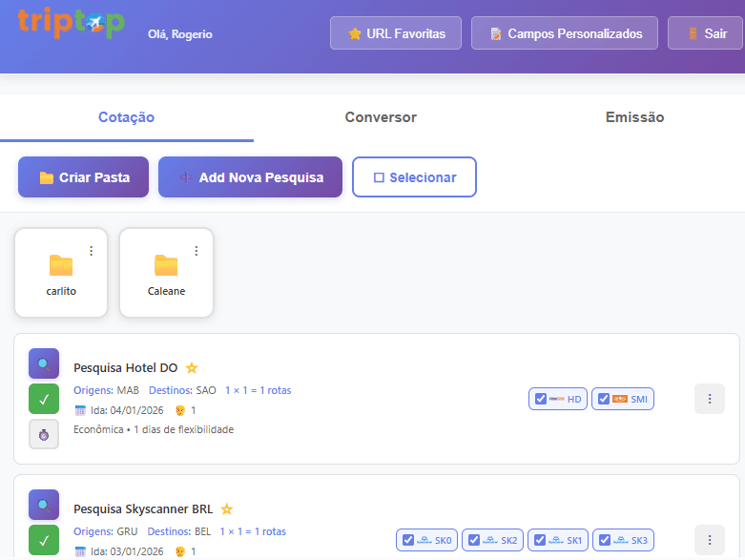This screenshot has width=745, height=560.
Task: Open URL Favoritas in the header
Action: (x=396, y=33)
